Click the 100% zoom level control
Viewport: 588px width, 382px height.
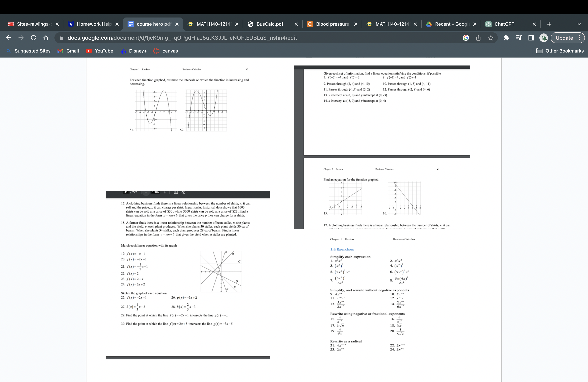tap(156, 192)
